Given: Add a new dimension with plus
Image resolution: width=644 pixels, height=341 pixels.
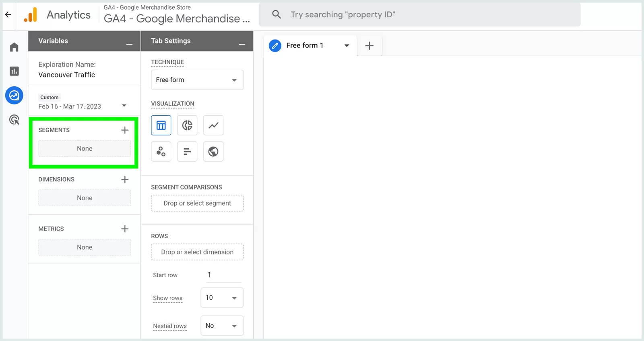Looking at the screenshot, I should pyautogui.click(x=125, y=179).
